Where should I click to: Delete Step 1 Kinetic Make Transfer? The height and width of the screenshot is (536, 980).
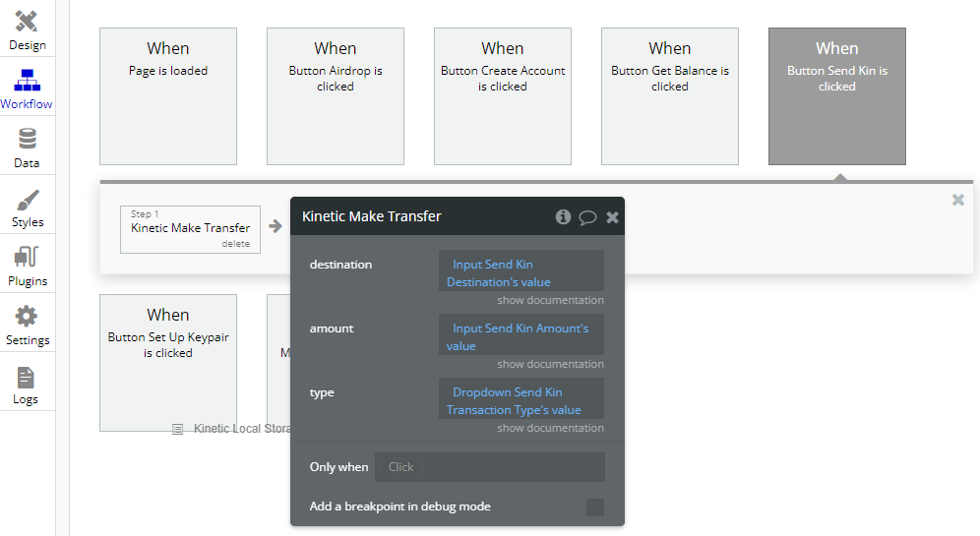coord(235,244)
